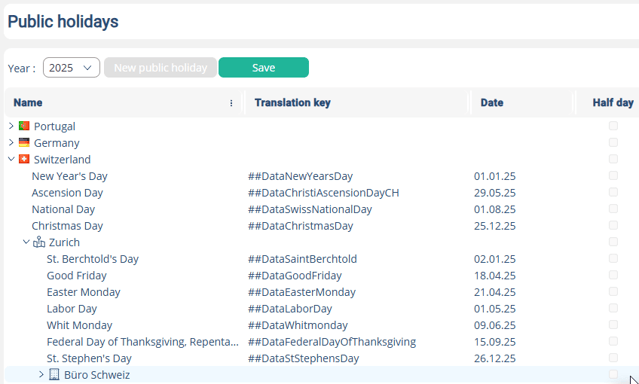
Task: Click the ##DataNewYearsDay translation key
Action: [300, 176]
